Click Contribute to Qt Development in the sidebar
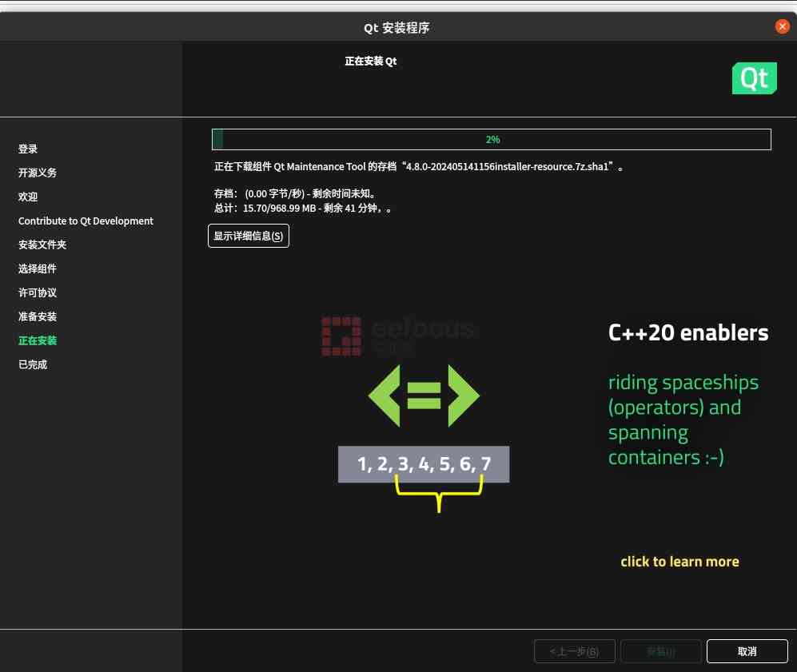Screen dimensions: 797x672 pos(86,221)
